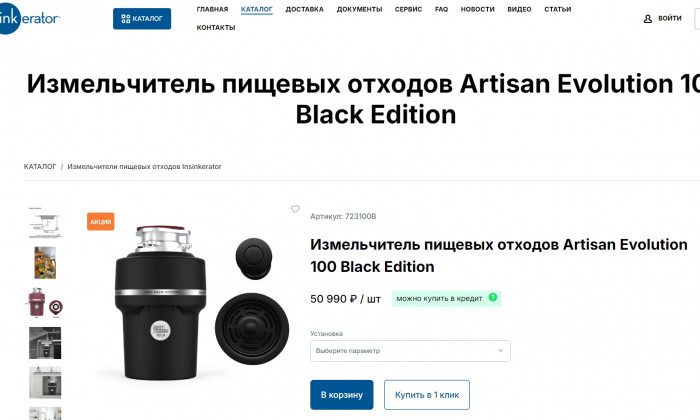Screen dimensions: 700x420
Task: Add item with В корзину button
Action: [x=342, y=395]
